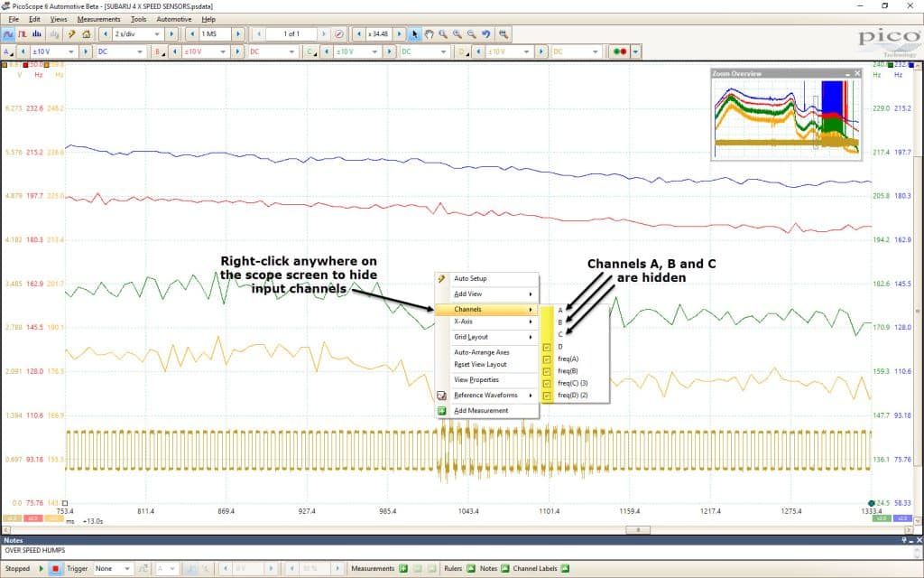Open Reference Waveforms submenu
The image size is (924, 578).
click(x=486, y=396)
